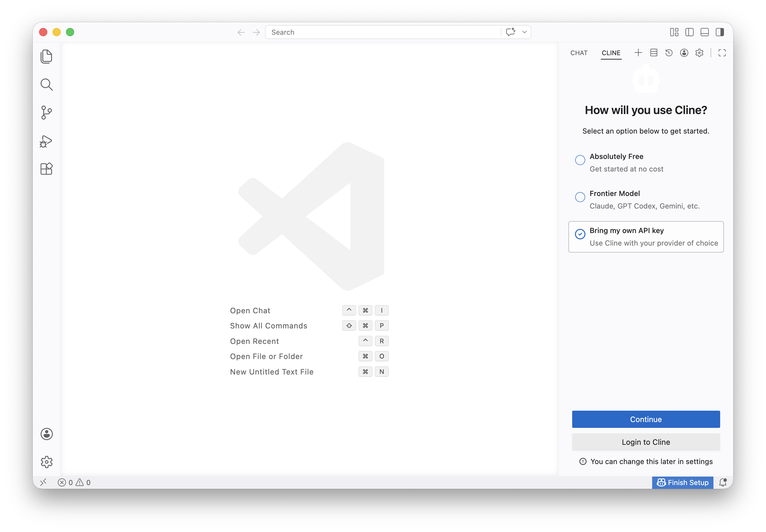Click the 'How will you use Cline?' heading
Viewport: 766px width, 532px height.
click(x=646, y=110)
